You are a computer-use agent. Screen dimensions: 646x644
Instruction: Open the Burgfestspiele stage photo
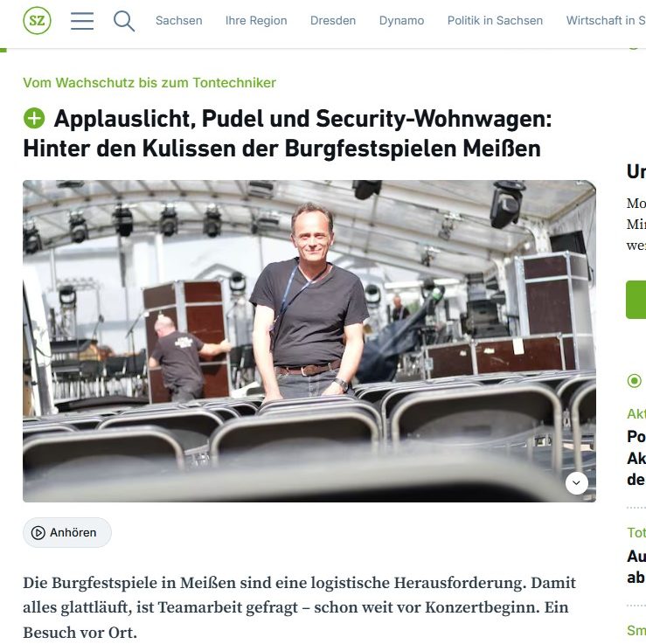(x=309, y=341)
